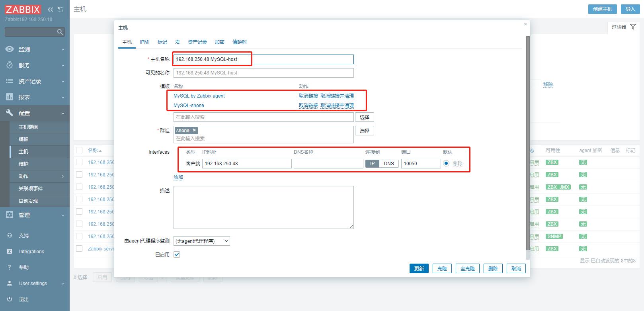Click the 取消 button
This screenshot has height=311, width=644.
516,268
